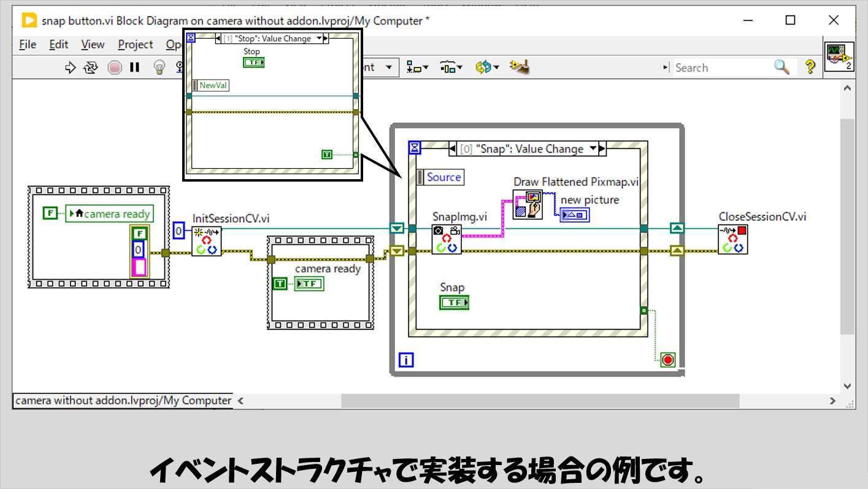Open the Edit menu
The image size is (868, 489).
coord(59,44)
